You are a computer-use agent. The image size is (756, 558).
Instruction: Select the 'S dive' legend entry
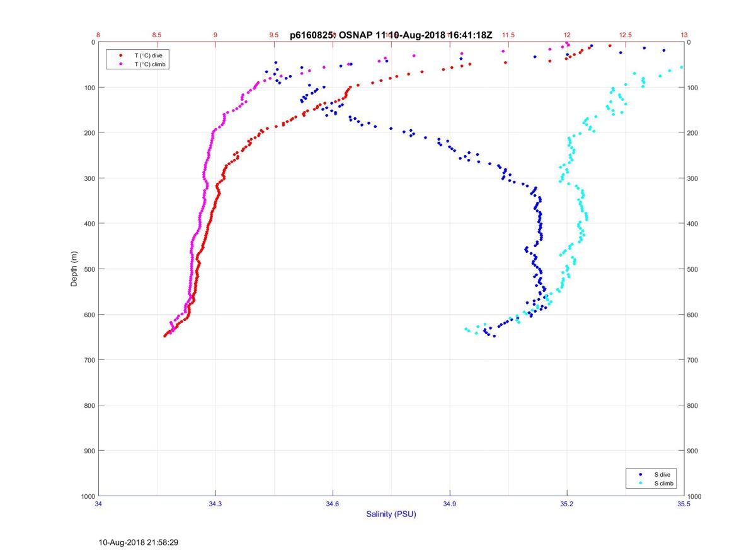(663, 474)
